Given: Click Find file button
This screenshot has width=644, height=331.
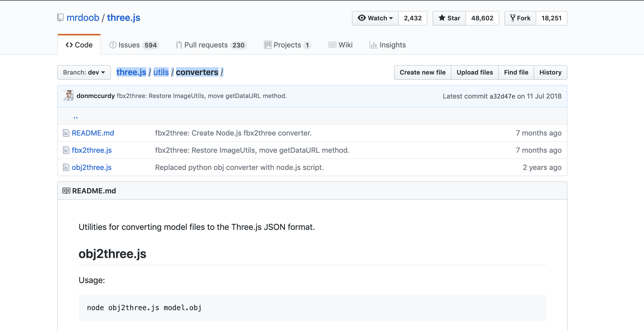Looking at the screenshot, I should 516,72.
